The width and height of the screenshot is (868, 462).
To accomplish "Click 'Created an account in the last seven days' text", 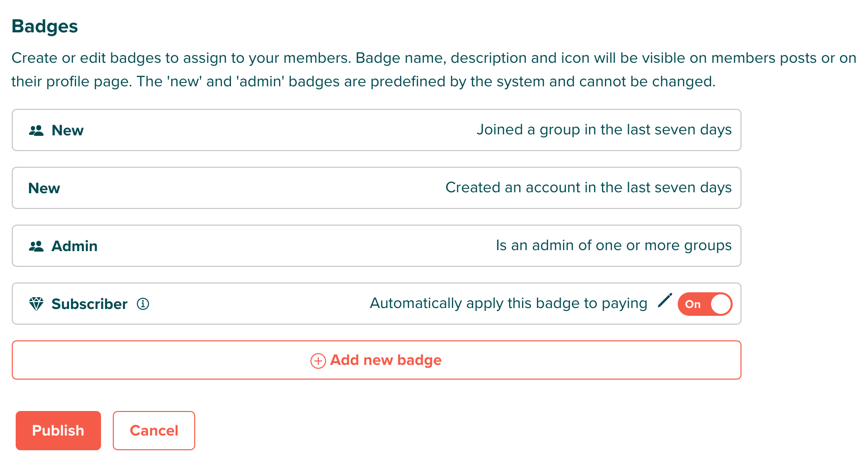I will [588, 187].
